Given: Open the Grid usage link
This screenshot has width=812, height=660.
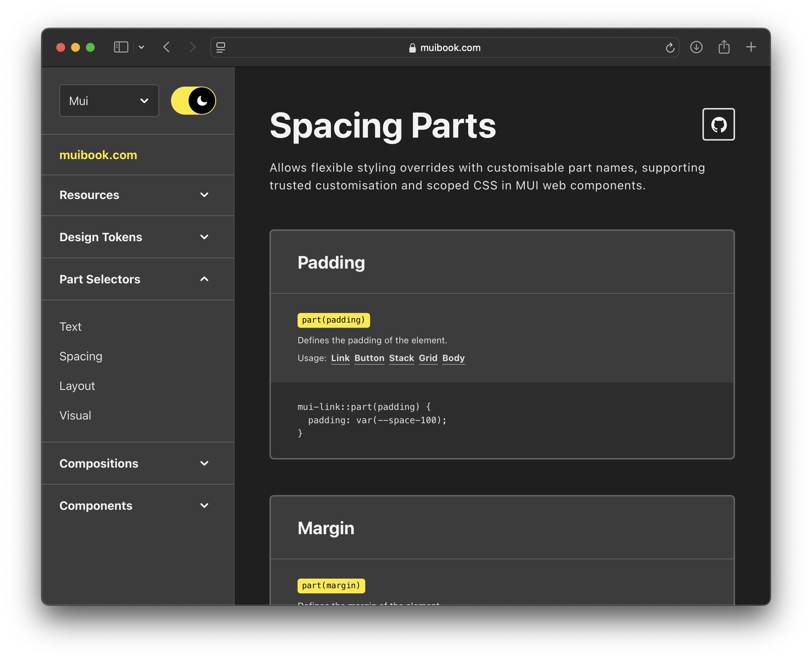Looking at the screenshot, I should click(428, 358).
